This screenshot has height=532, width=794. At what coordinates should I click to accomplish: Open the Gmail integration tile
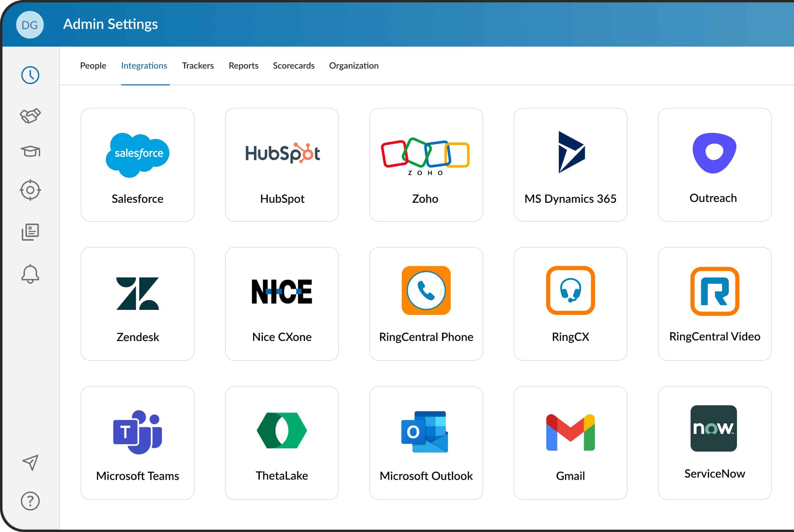pos(570,443)
